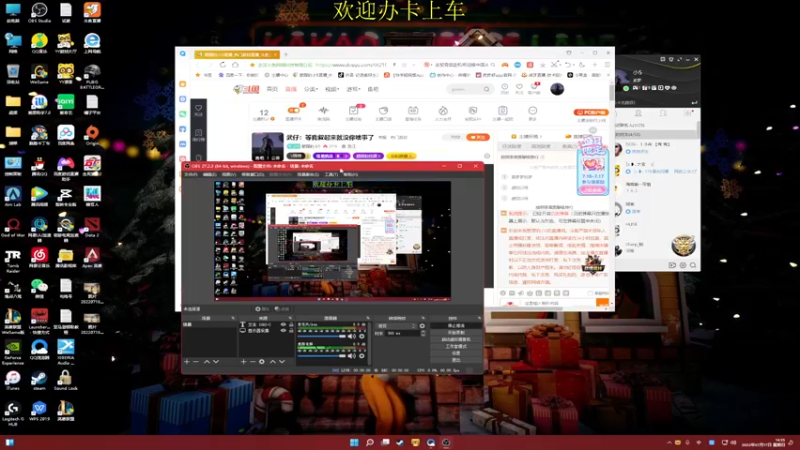800x450 pixels.
Task: Expand the Douyu 分类 category dropdown
Action: (311, 89)
